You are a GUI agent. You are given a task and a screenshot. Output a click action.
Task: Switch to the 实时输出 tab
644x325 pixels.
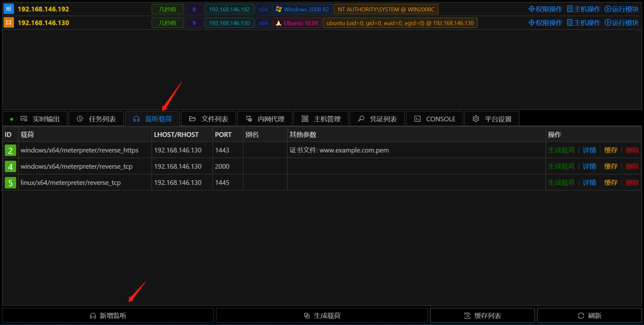35,119
